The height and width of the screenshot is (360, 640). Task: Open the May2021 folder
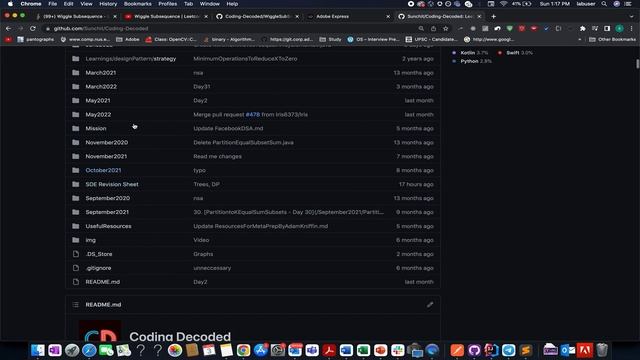(x=98, y=100)
